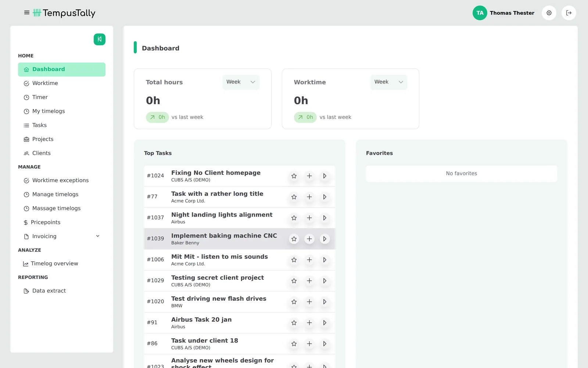Go to Worktime in the sidebar
The width and height of the screenshot is (588, 368).
62,83
